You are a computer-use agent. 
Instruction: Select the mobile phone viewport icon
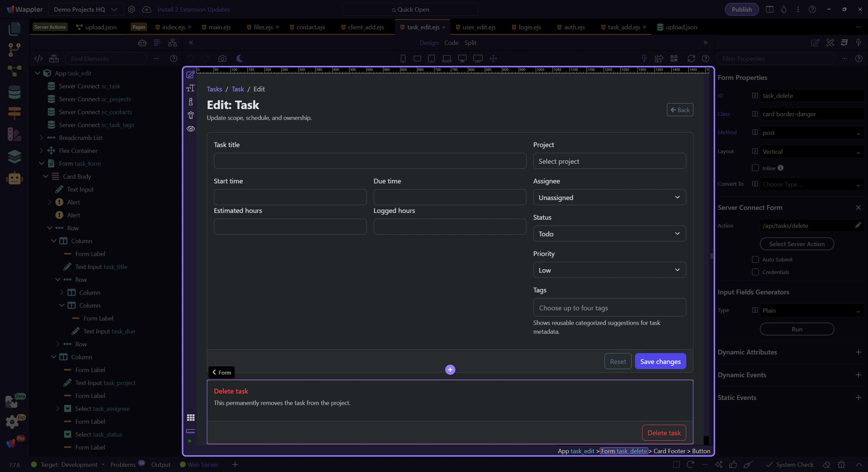point(403,58)
